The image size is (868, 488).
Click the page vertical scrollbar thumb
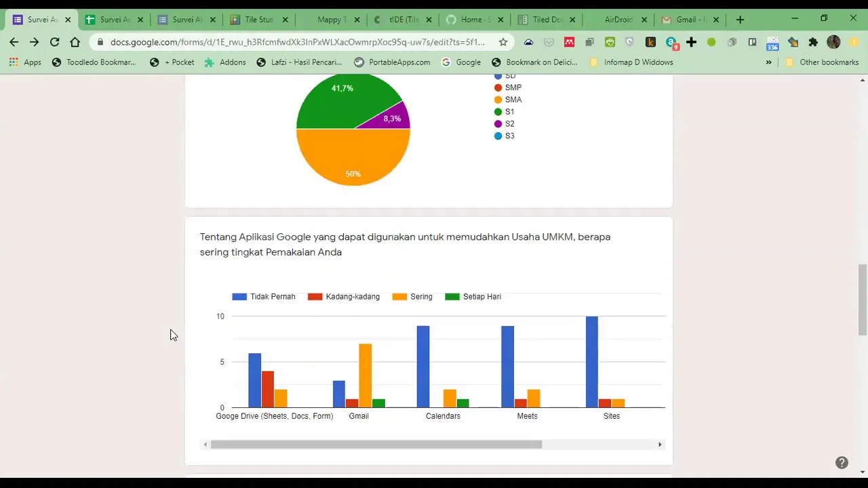(x=862, y=300)
